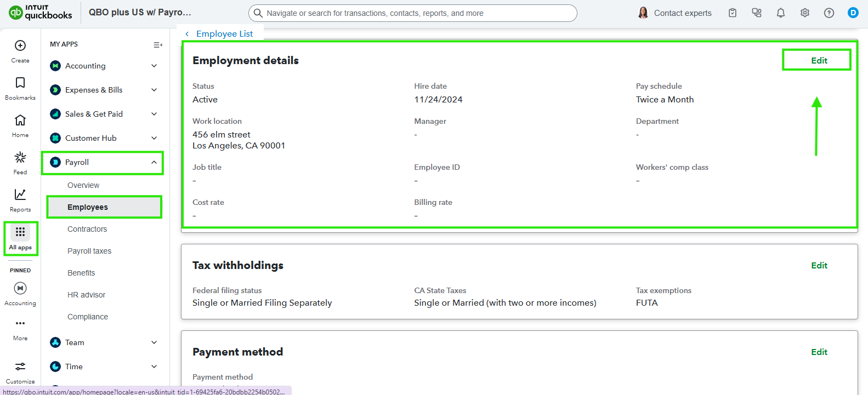Click federal status Single or Married Filing Separately
Screen dimensions: 868x395
262,303
